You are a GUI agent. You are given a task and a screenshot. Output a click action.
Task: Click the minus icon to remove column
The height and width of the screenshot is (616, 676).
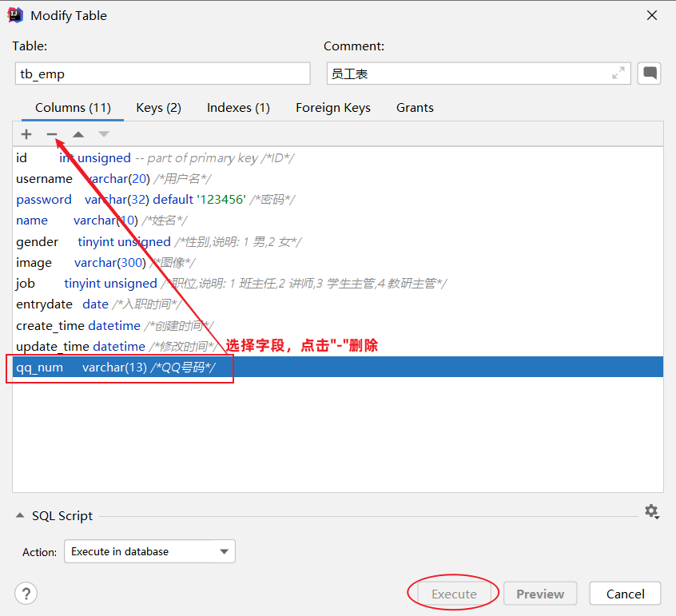click(52, 134)
